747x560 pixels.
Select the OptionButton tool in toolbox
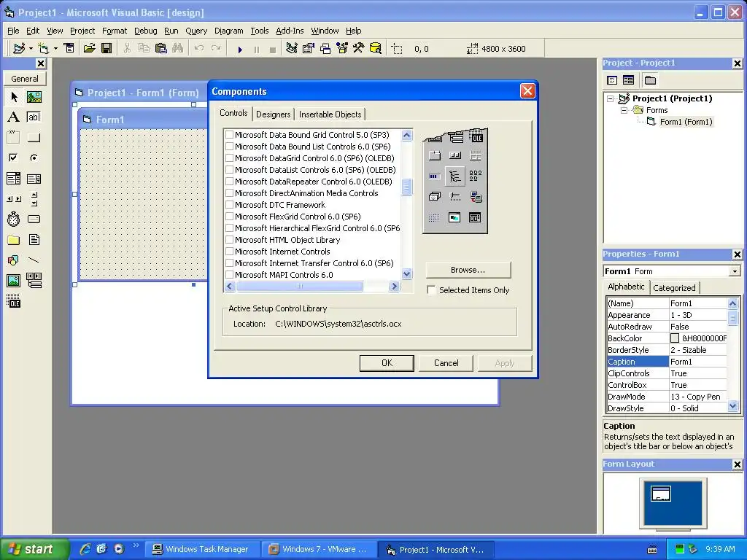[34, 157]
